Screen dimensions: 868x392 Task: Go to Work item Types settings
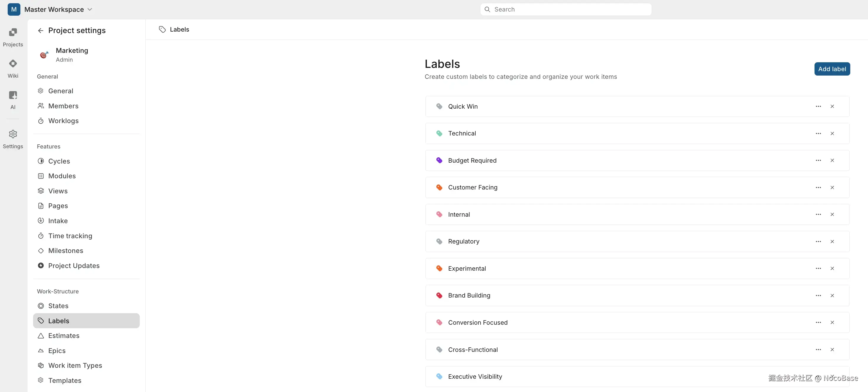[75, 365]
